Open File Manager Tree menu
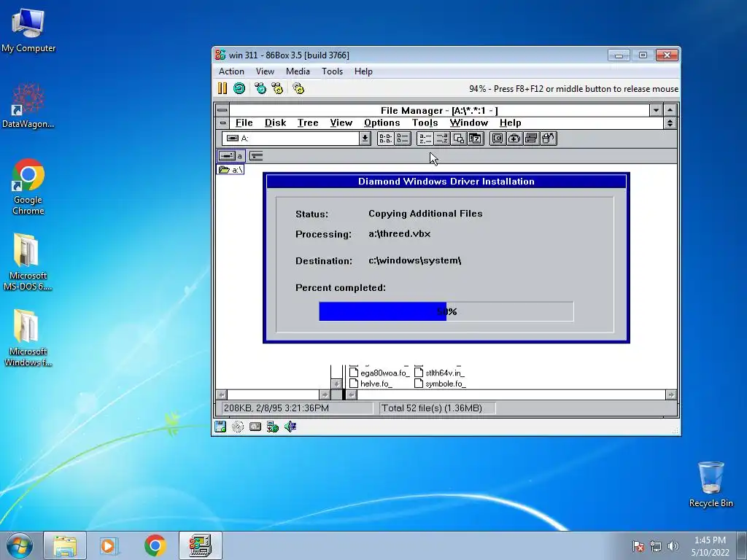 pos(308,122)
